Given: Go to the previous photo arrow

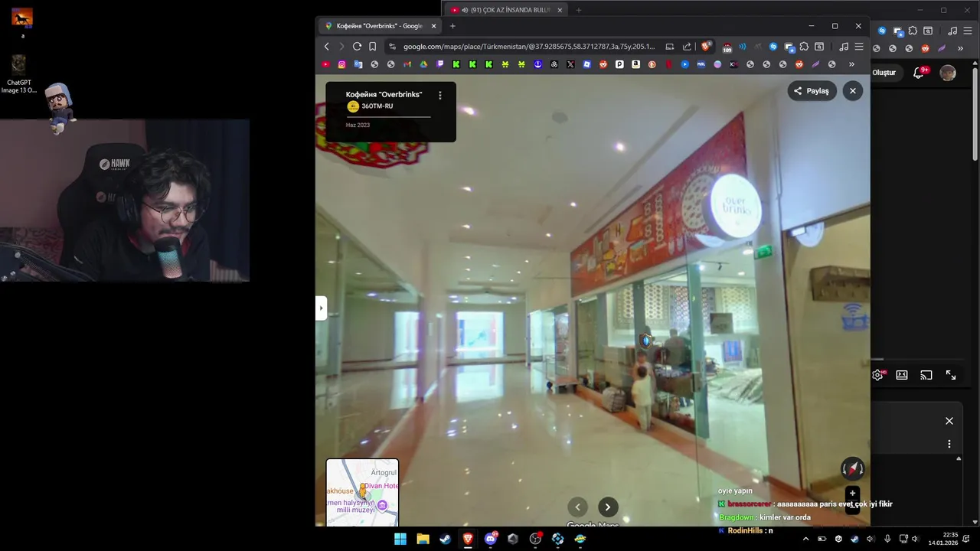Looking at the screenshot, I should click(578, 507).
